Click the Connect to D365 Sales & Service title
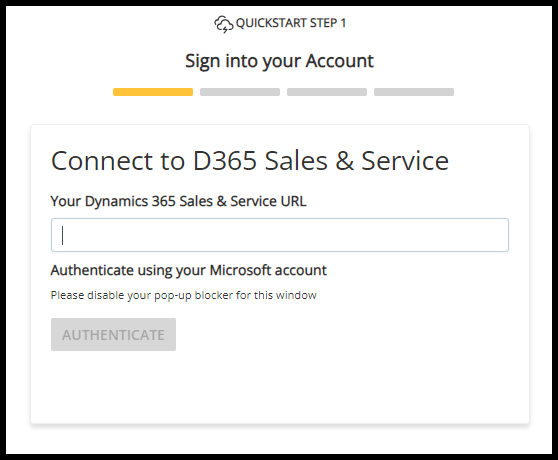 coord(250,161)
